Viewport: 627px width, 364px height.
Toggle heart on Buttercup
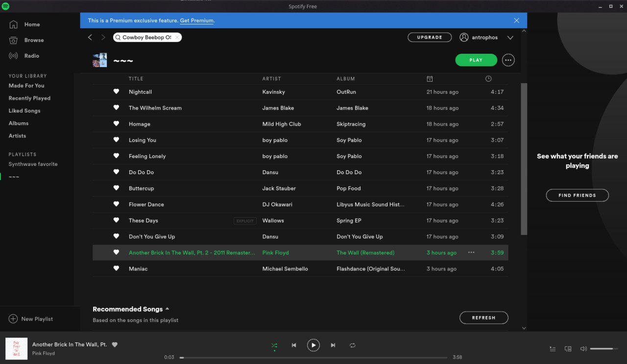point(116,188)
